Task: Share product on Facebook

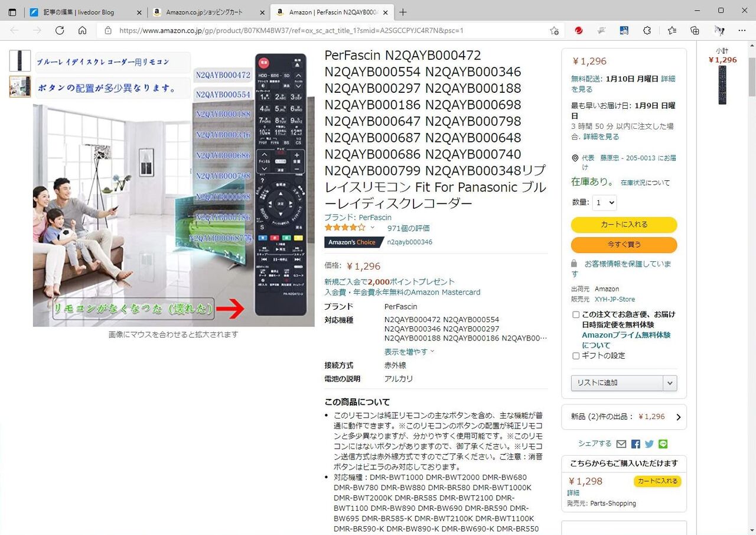Action: pos(636,444)
